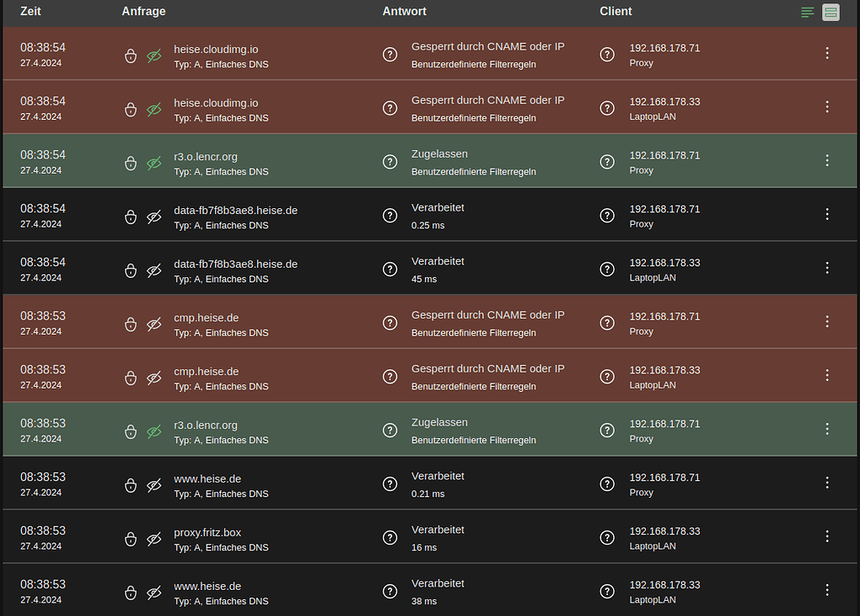Viewport: 860px width, 616px height.
Task: Switch to the comfortable table view
Action: tap(831, 12)
